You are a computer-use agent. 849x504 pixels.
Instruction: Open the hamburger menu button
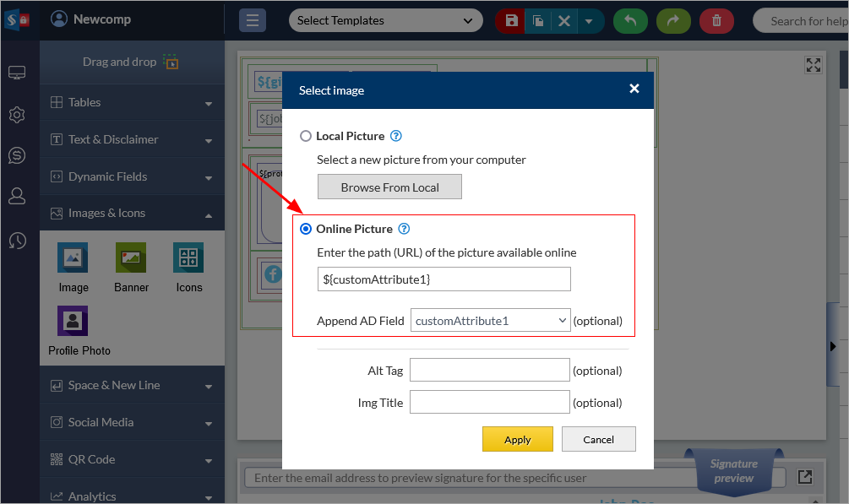pos(252,21)
